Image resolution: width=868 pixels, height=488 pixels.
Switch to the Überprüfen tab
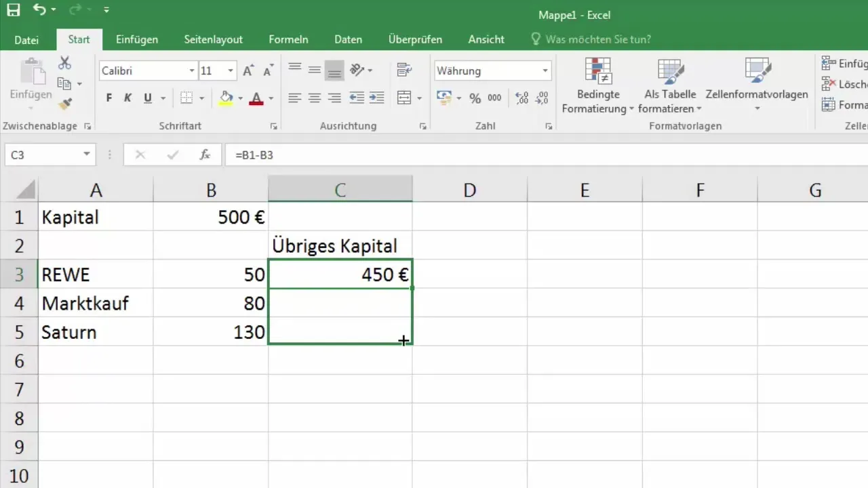416,39
